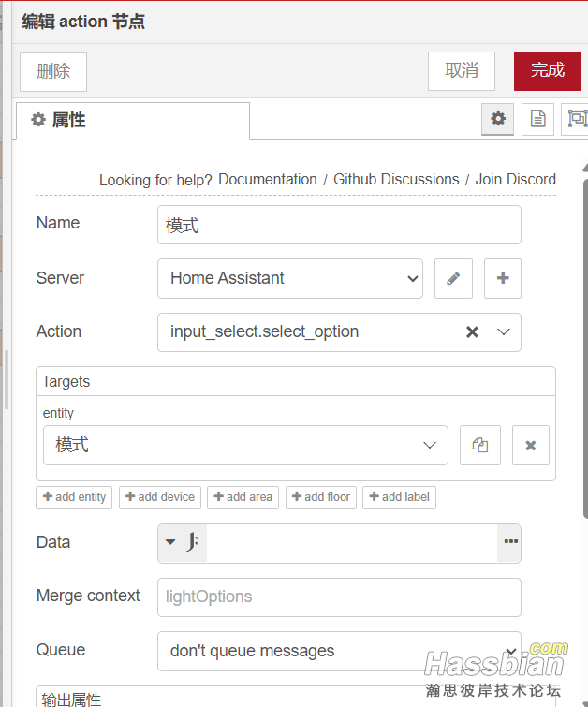Click the 删除 button
588x707 pixels.
[x=53, y=72]
